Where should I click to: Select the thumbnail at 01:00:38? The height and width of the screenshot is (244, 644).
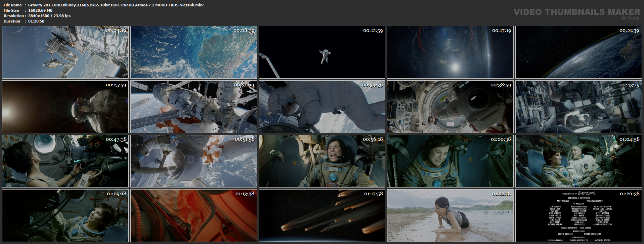[450, 161]
